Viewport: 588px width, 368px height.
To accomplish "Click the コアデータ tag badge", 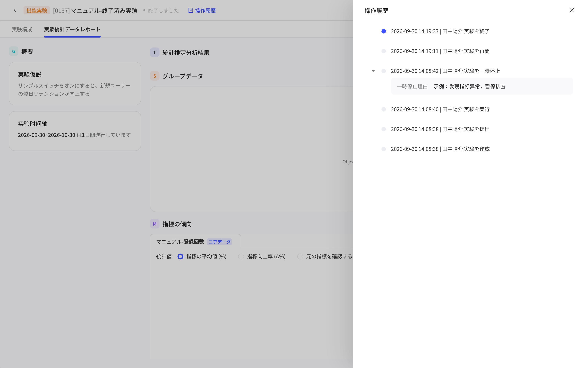I will [x=219, y=242].
